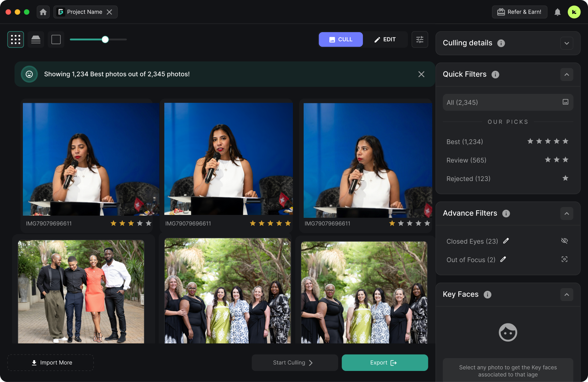Collapse the Key Faces section

coord(567,295)
